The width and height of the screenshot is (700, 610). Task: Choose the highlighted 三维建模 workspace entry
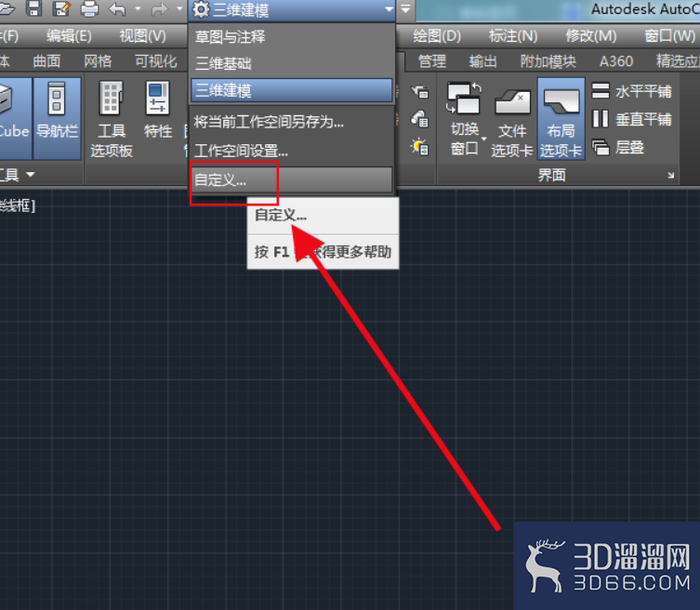pyautogui.click(x=292, y=90)
